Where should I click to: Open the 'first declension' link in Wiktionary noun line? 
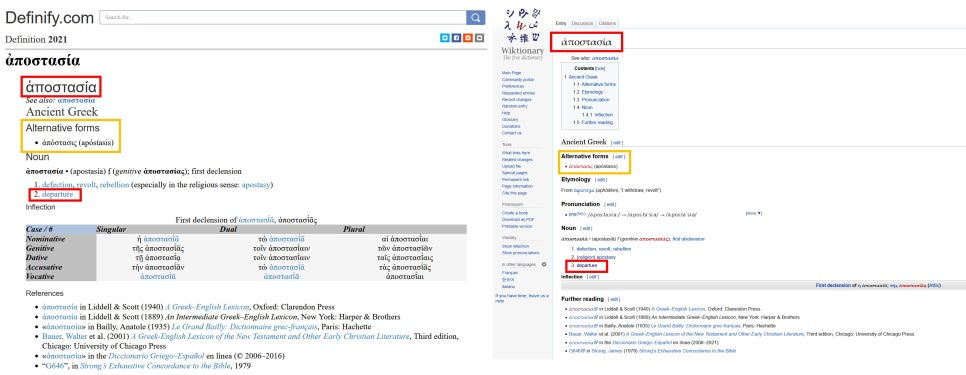(x=689, y=238)
